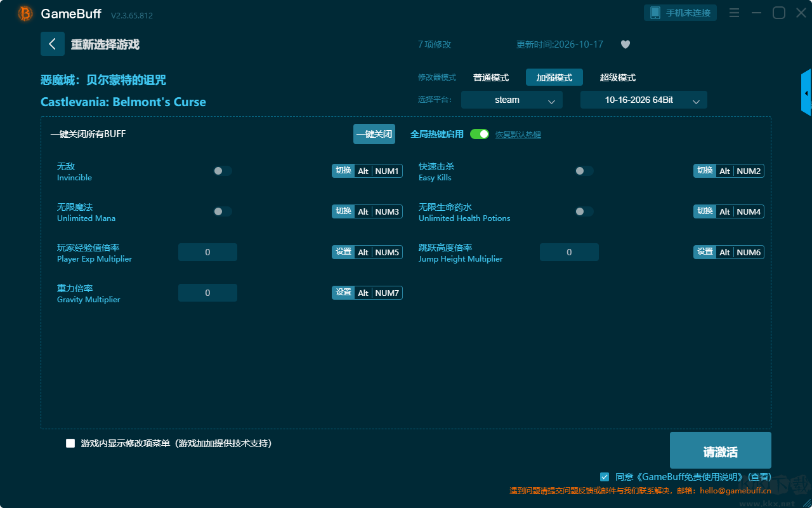Select the 超级模式 mode tab
812x508 pixels.
click(618, 77)
